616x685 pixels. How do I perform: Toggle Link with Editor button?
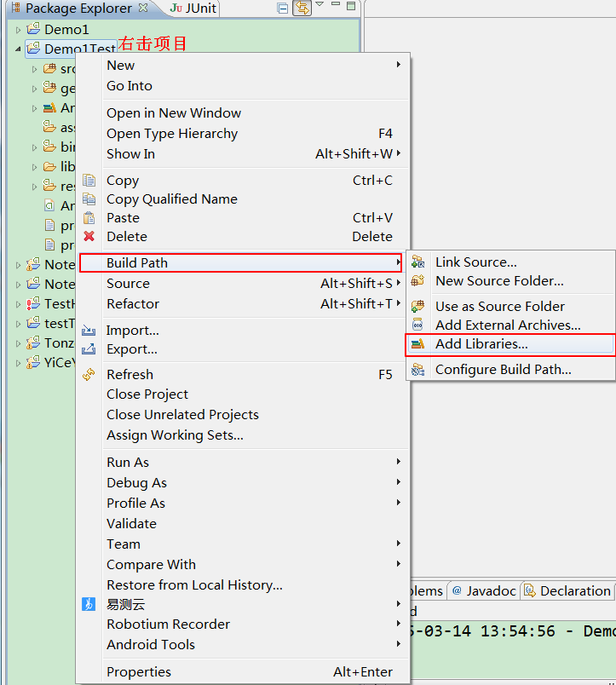click(x=302, y=9)
